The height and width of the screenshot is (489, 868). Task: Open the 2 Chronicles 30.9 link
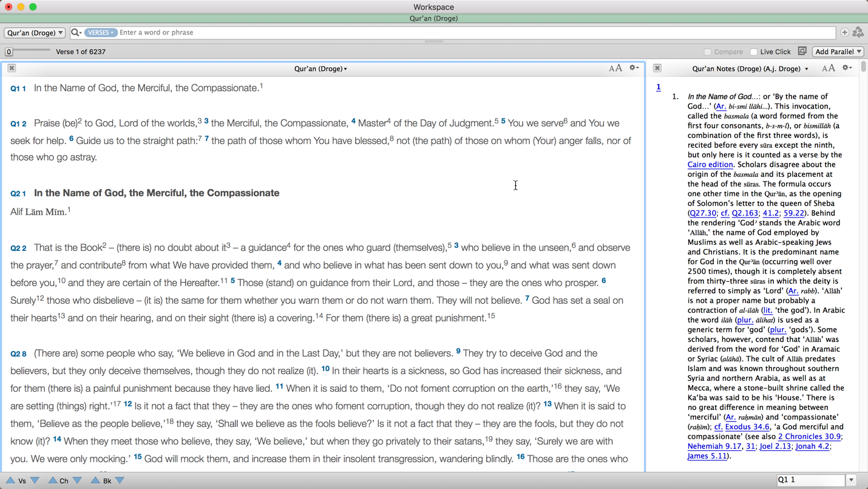point(810,437)
